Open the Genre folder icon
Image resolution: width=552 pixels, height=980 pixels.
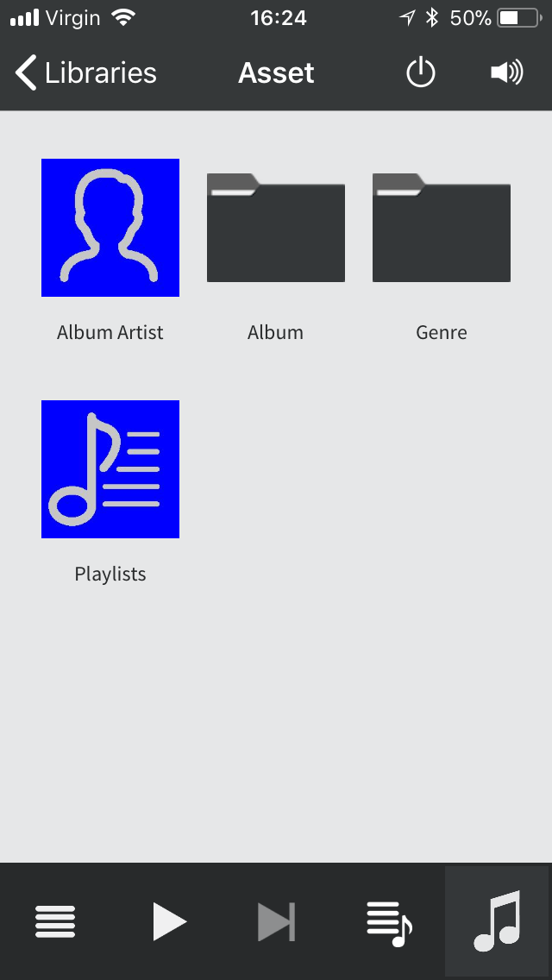(442, 228)
